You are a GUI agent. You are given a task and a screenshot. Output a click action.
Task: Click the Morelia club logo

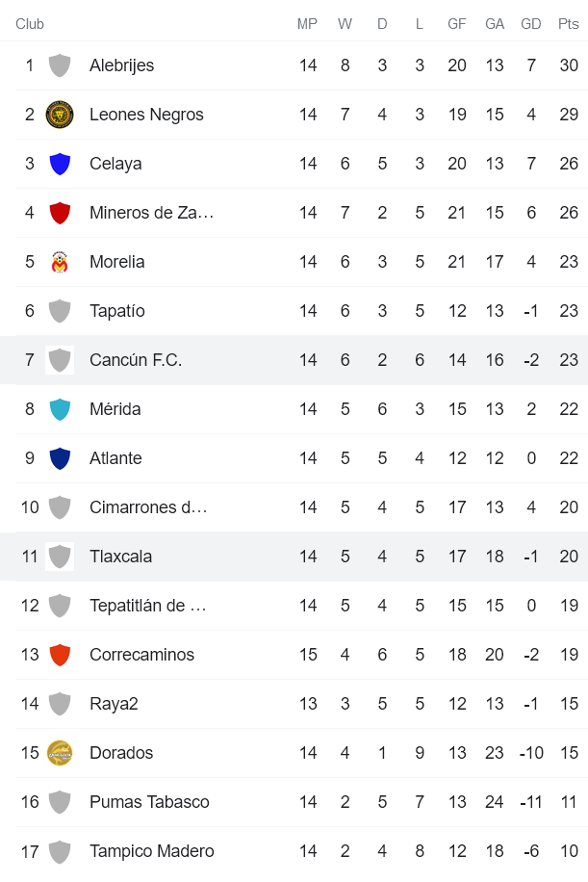click(60, 262)
